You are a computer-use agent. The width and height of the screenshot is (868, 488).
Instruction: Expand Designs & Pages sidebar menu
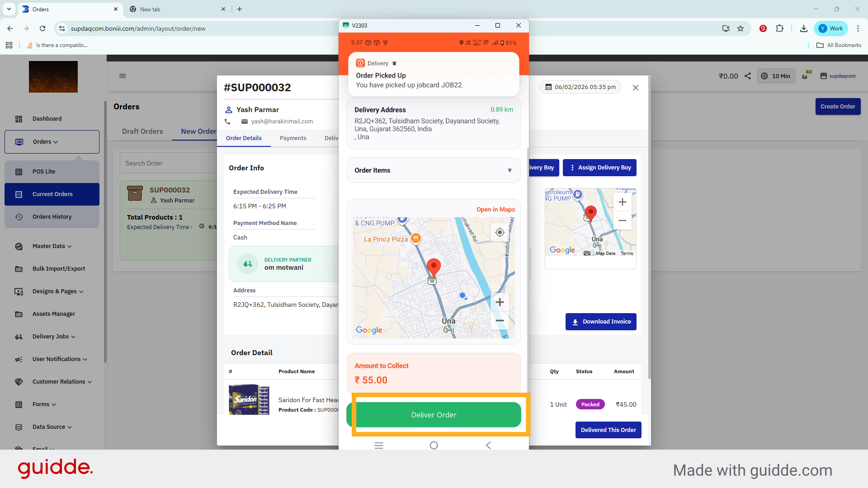coord(58,291)
